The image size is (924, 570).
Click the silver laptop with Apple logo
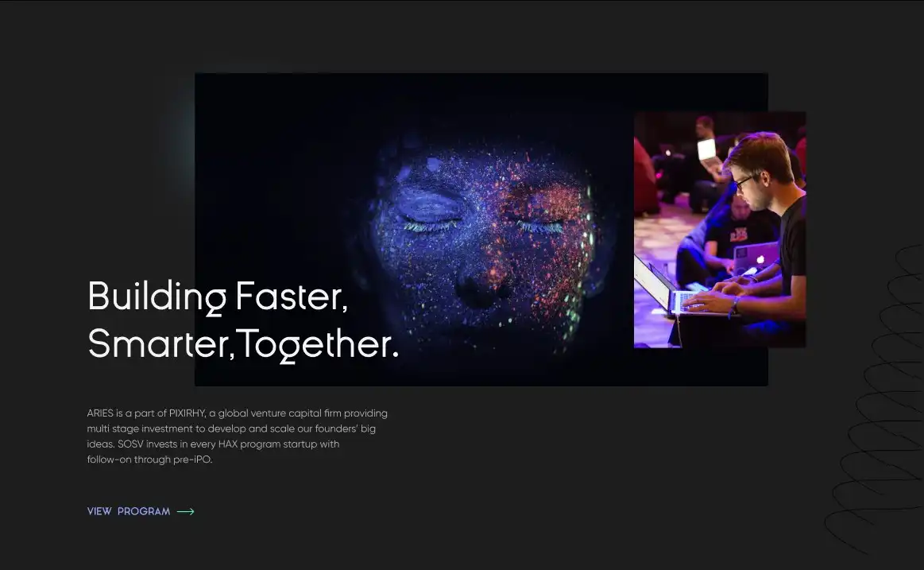755,257
